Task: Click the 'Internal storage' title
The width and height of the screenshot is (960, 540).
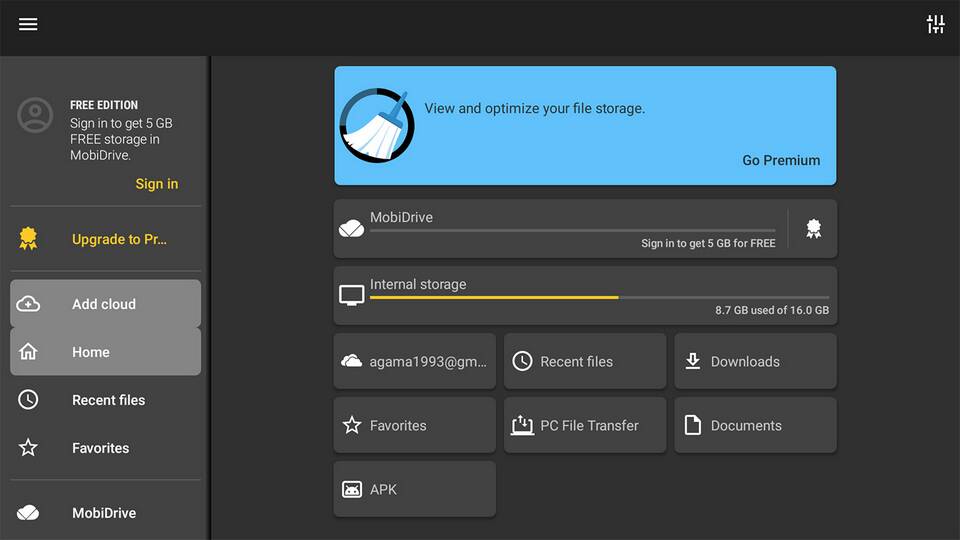Action: pyautogui.click(x=418, y=284)
